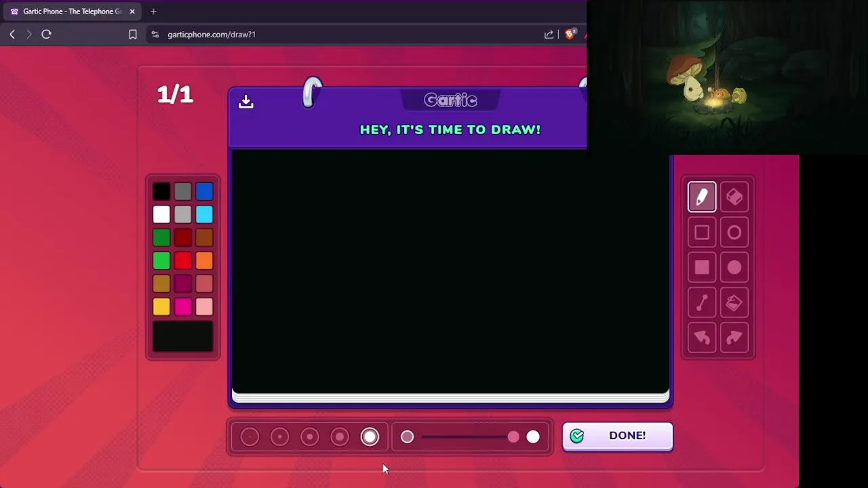The image size is (868, 488).
Task: Pick the light blue color swatch
Action: pyautogui.click(x=204, y=215)
